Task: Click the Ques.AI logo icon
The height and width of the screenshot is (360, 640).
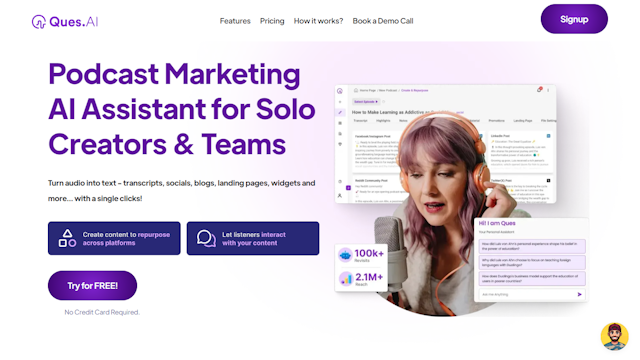Action: [38, 22]
